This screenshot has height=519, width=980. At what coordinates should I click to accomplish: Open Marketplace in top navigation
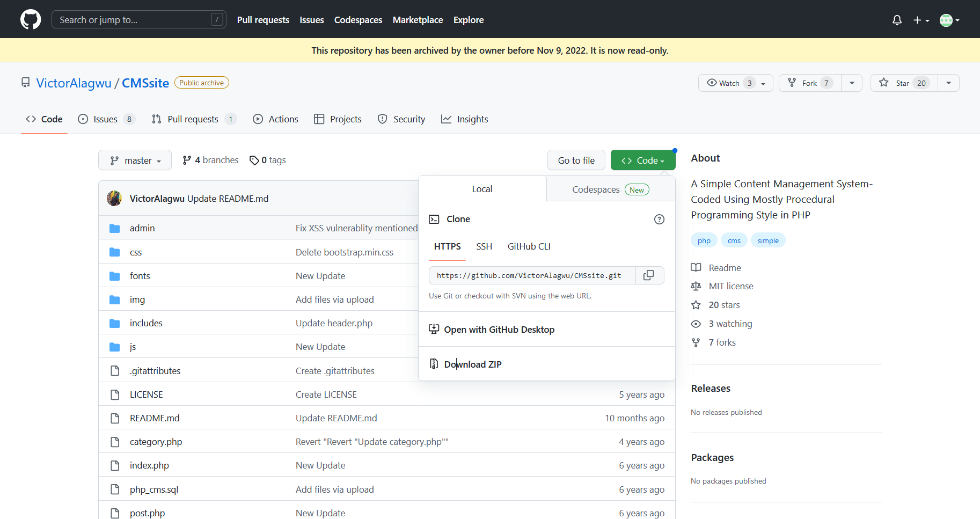[x=418, y=20]
